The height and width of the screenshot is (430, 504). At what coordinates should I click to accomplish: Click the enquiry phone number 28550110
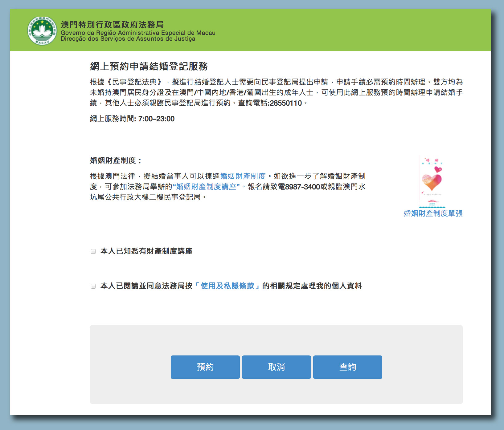(286, 103)
